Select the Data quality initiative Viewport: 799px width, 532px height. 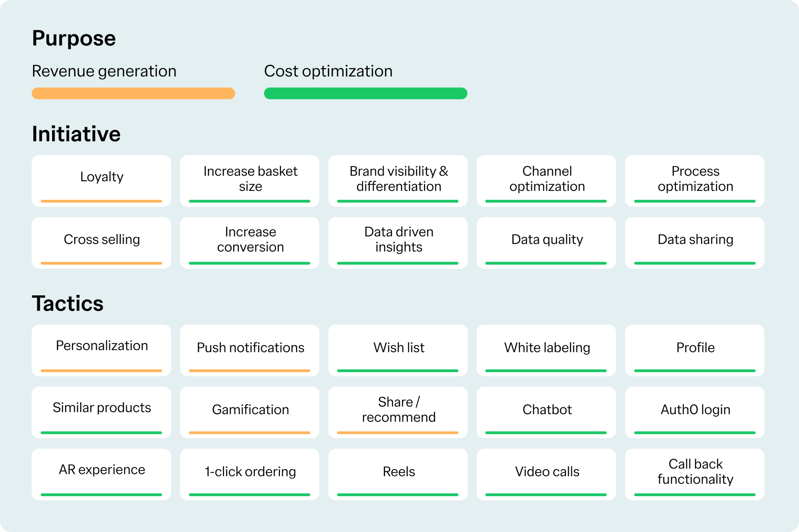click(x=546, y=242)
